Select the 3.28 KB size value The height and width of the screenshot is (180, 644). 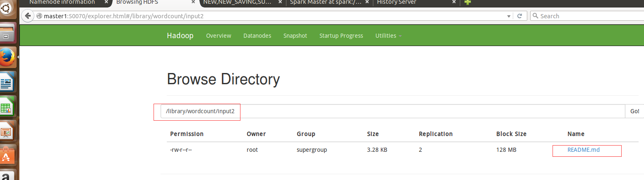coord(377,150)
